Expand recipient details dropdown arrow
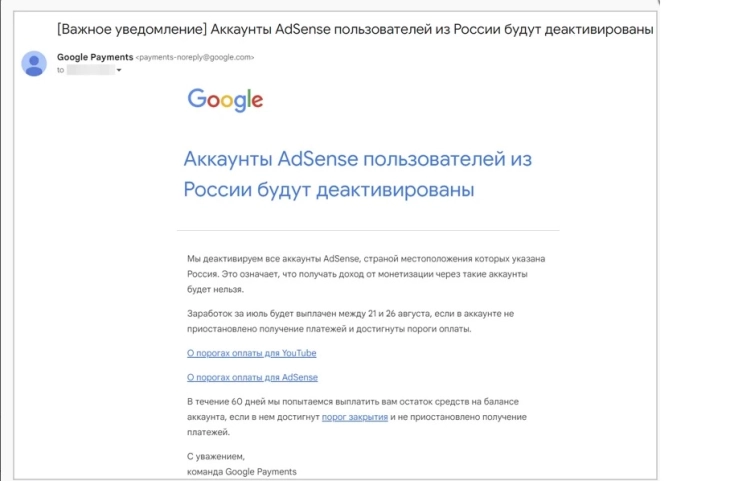 pyautogui.click(x=119, y=70)
